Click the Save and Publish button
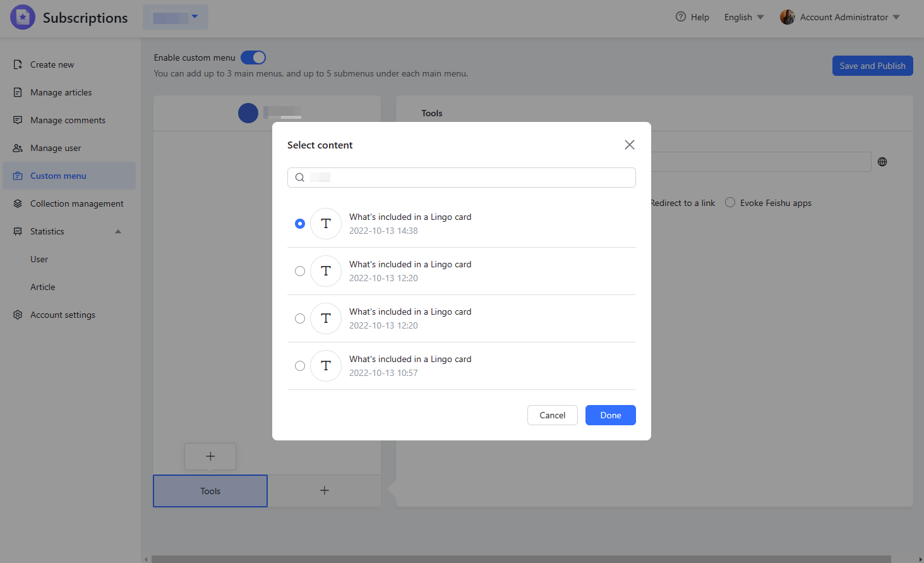924x563 pixels. click(872, 65)
